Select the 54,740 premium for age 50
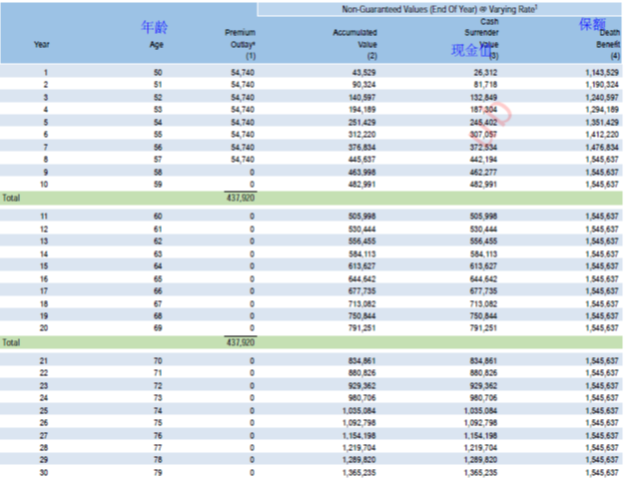This screenshot has width=639, height=479. point(242,73)
